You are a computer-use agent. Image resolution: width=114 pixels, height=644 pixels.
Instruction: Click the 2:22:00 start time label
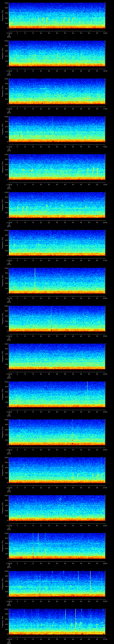(x=9, y=336)
